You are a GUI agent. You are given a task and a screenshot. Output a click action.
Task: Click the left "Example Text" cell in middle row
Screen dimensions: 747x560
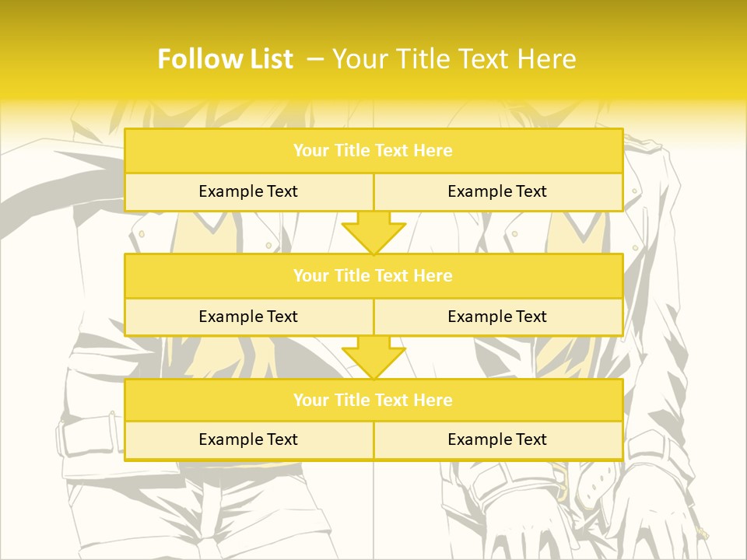[248, 317]
